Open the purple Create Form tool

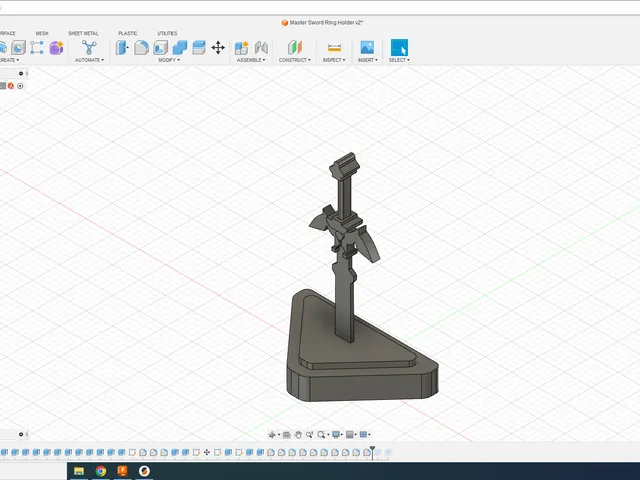pos(56,48)
